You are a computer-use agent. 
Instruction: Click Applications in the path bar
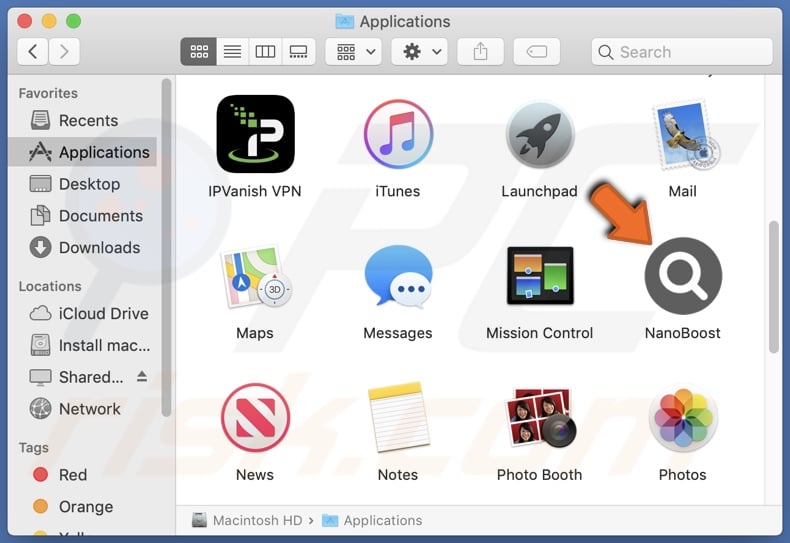[372, 520]
